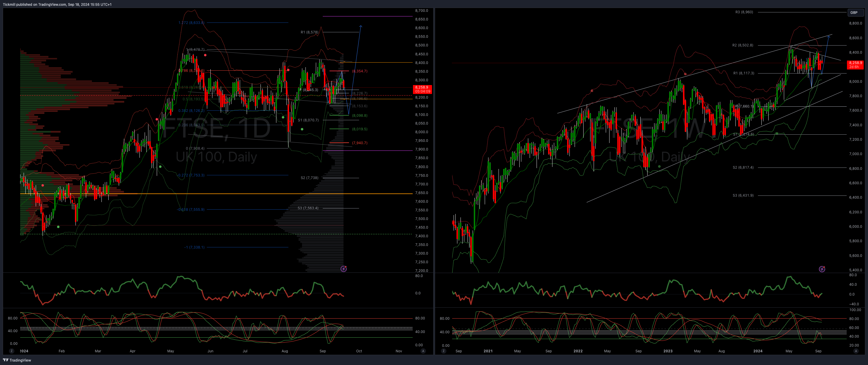The height and width of the screenshot is (365, 868).
Task: Click the red 8,258.9 price tag on weekly chart
Action: point(855,65)
